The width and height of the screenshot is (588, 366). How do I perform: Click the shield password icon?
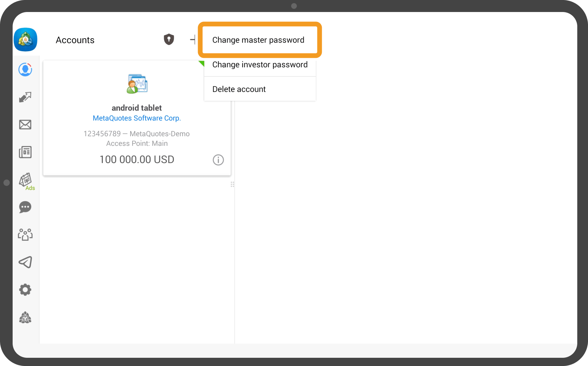pos(169,40)
